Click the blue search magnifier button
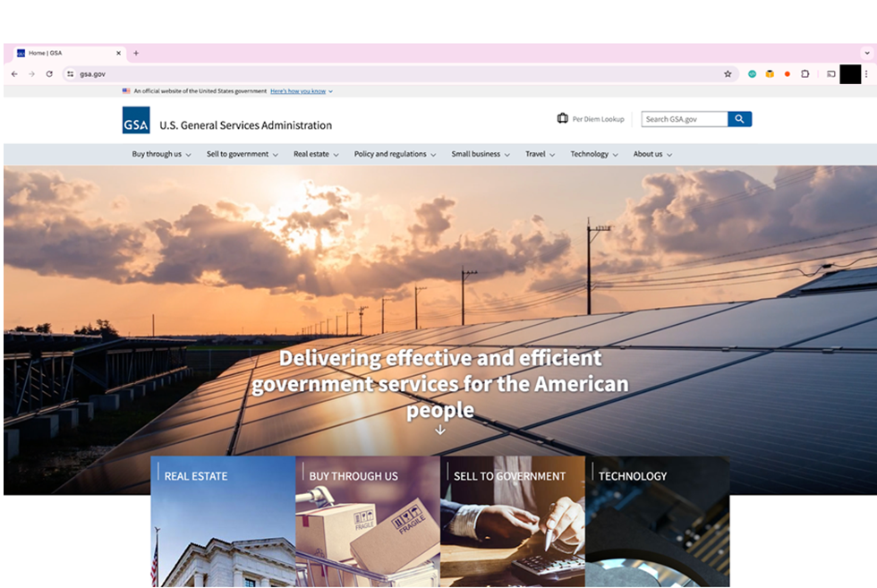The width and height of the screenshot is (877, 588). tap(739, 119)
